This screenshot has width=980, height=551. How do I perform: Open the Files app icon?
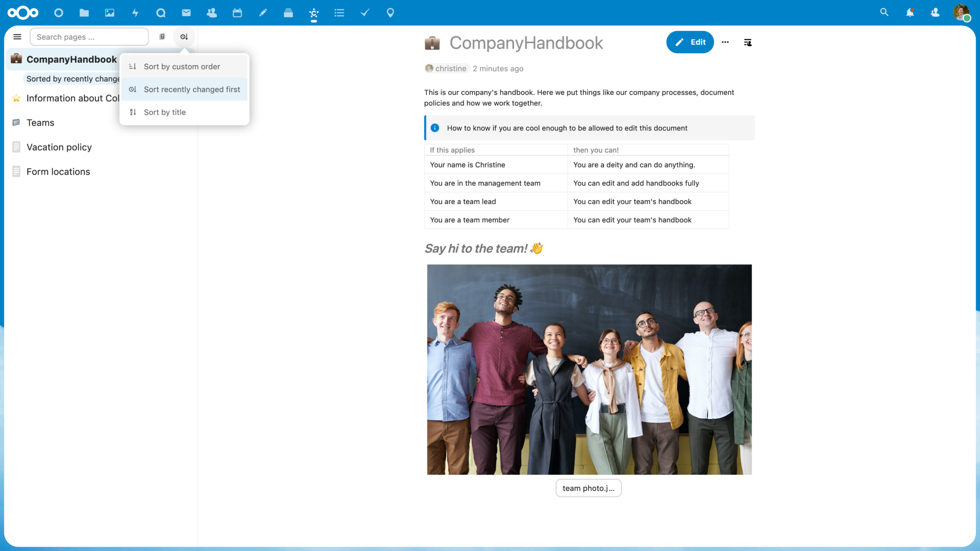[84, 12]
